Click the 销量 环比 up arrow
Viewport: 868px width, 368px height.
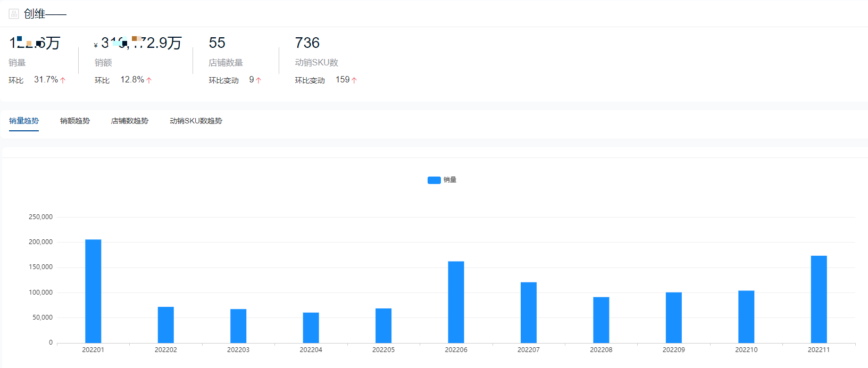63,80
